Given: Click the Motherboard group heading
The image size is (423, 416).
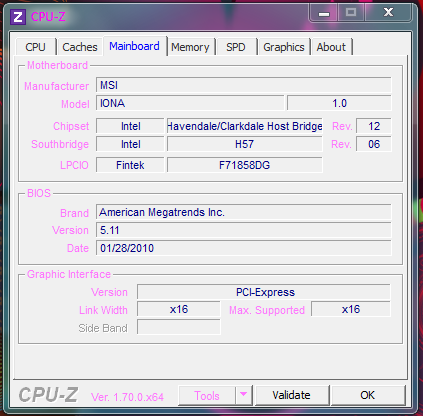Looking at the screenshot, I should [57, 65].
